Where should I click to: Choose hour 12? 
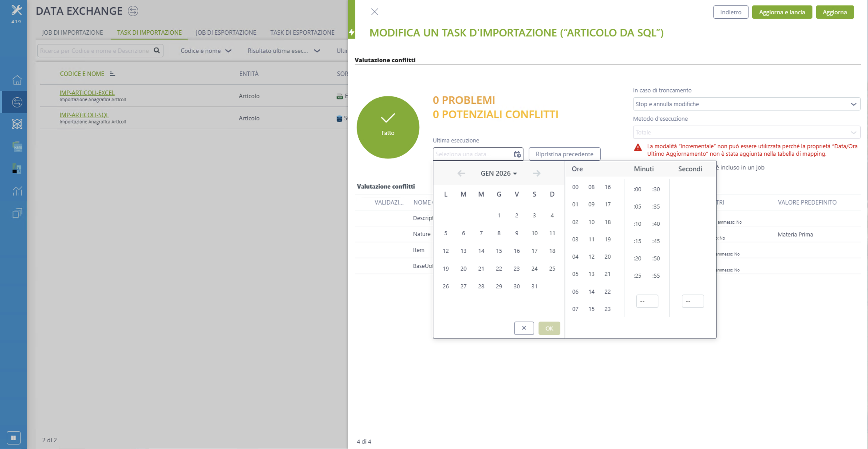tap(591, 257)
